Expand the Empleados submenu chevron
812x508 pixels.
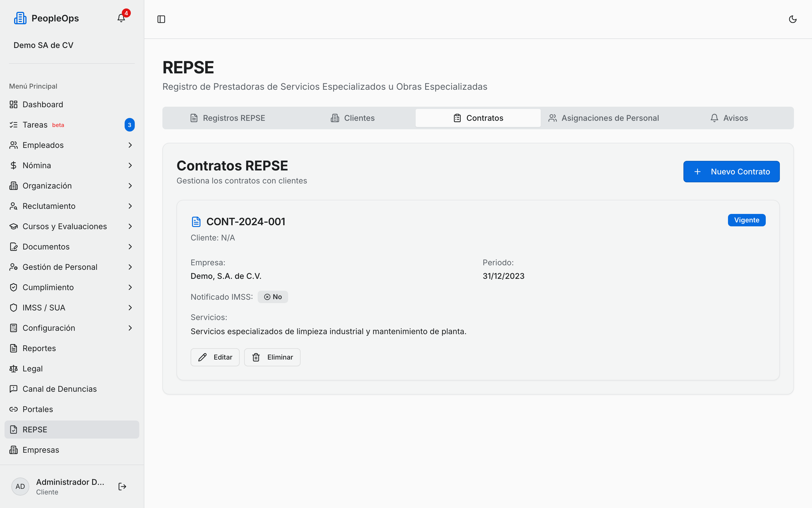point(130,145)
